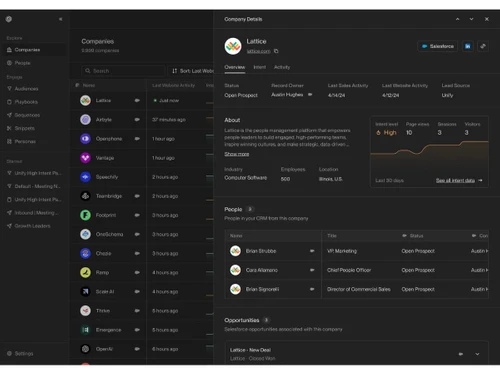Select the Vantage company row
The height and width of the screenshot is (375, 500).
coord(142,158)
